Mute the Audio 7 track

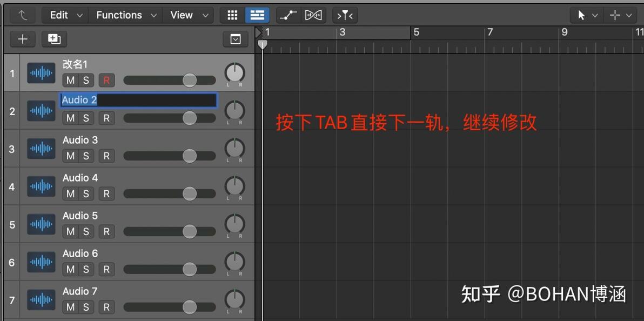[x=71, y=307]
